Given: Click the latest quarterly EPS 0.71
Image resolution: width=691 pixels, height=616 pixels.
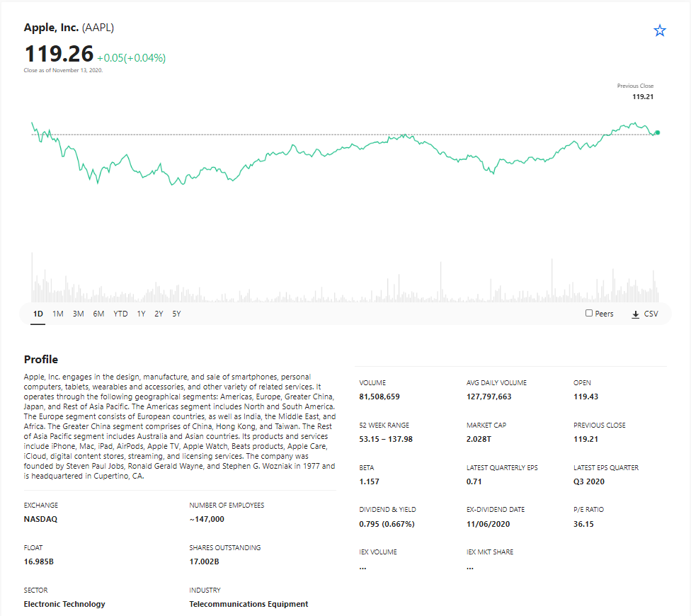Looking at the screenshot, I should tap(474, 481).
